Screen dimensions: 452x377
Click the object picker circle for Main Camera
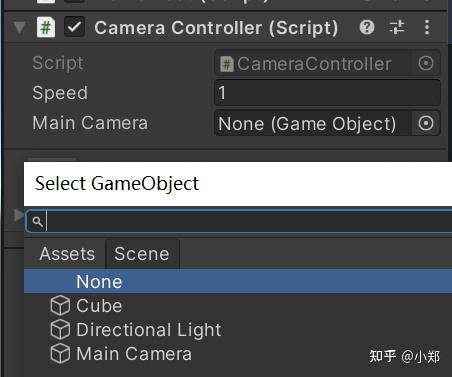426,123
